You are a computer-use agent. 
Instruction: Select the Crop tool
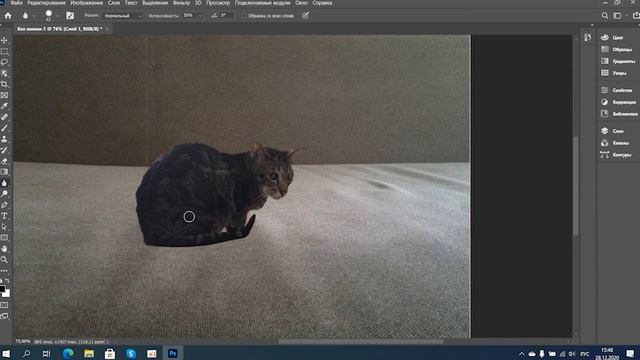(4, 84)
